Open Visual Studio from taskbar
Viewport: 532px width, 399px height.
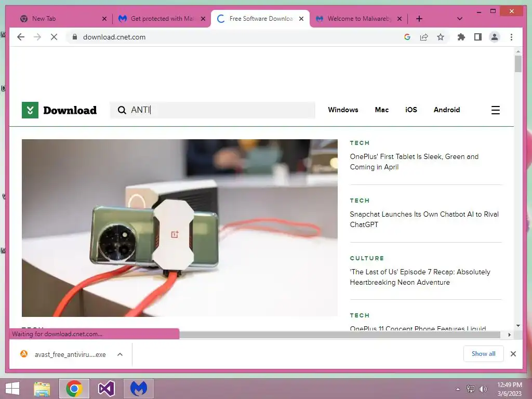pos(106,389)
